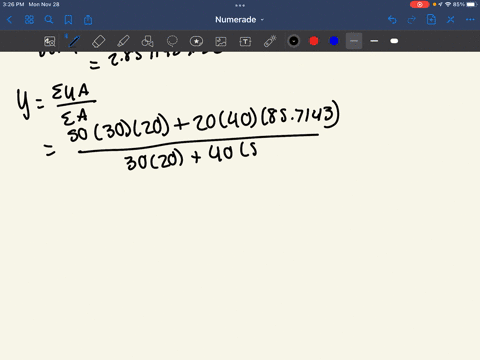Go back with the left chevron

coord(9,20)
